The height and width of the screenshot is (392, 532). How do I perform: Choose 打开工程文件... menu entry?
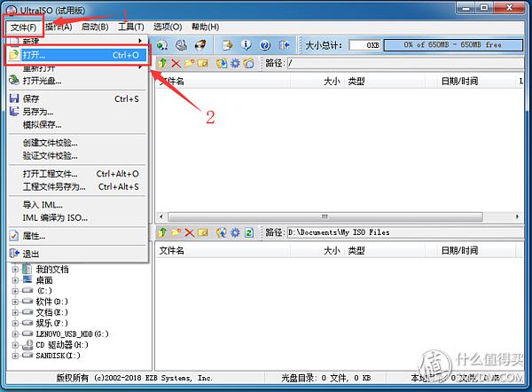pyautogui.click(x=77, y=174)
